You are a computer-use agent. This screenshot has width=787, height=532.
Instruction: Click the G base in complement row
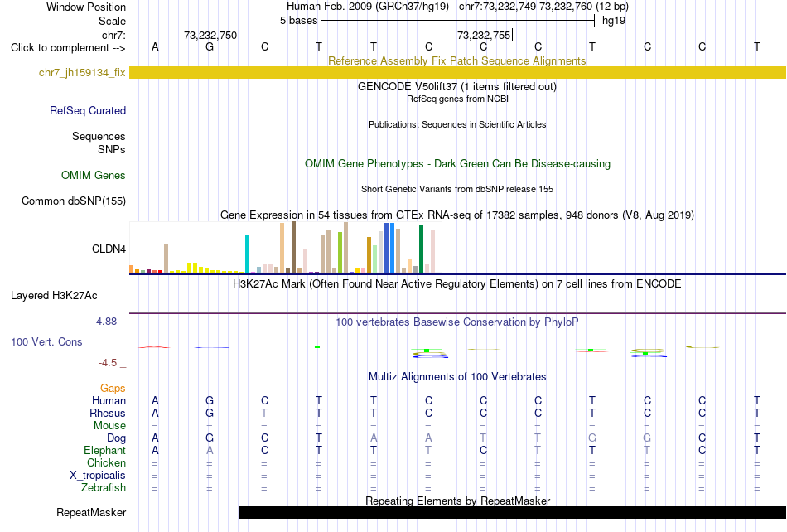pyautogui.click(x=210, y=47)
